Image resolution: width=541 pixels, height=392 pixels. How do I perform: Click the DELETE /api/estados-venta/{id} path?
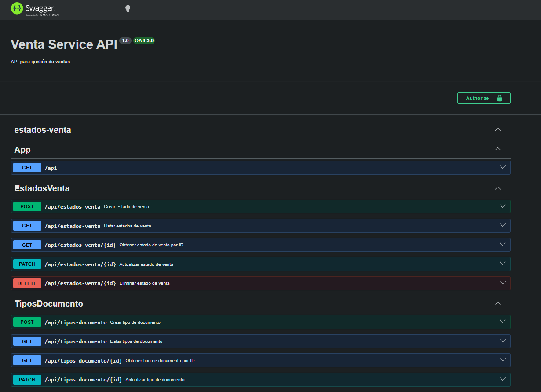pos(80,283)
